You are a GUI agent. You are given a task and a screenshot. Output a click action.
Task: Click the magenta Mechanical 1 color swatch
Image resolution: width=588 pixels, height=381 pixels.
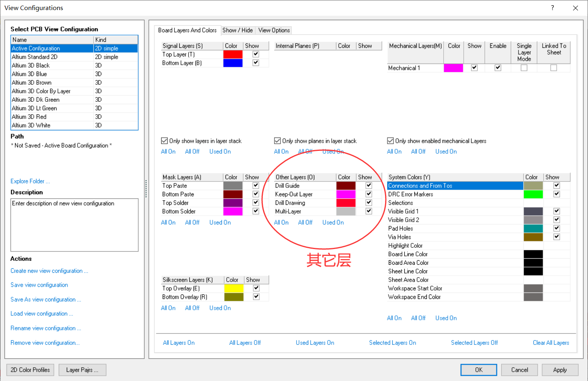[453, 68]
